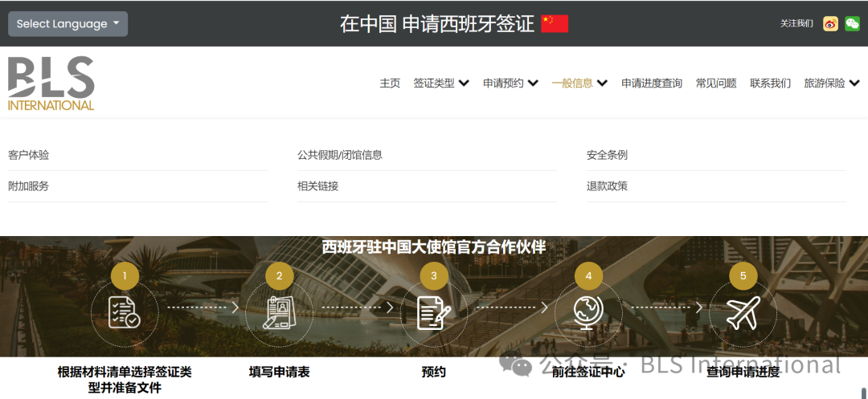Click the 关注我们 label
The image size is (868, 399).
[x=796, y=24]
